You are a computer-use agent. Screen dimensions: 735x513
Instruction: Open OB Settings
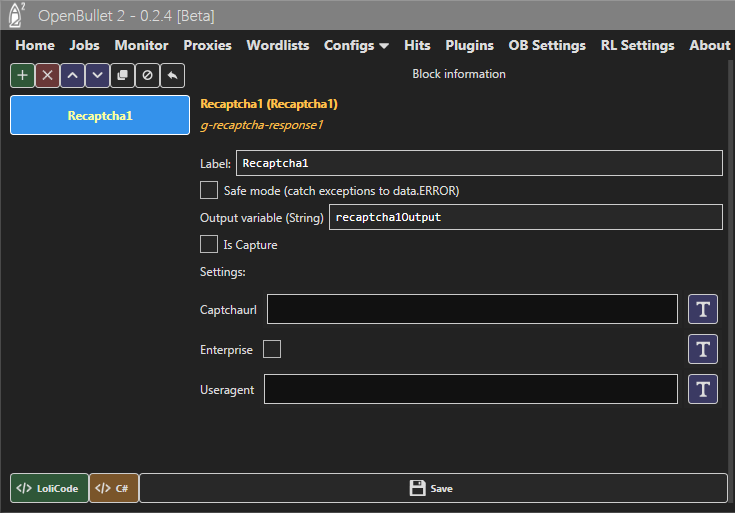pyautogui.click(x=548, y=45)
